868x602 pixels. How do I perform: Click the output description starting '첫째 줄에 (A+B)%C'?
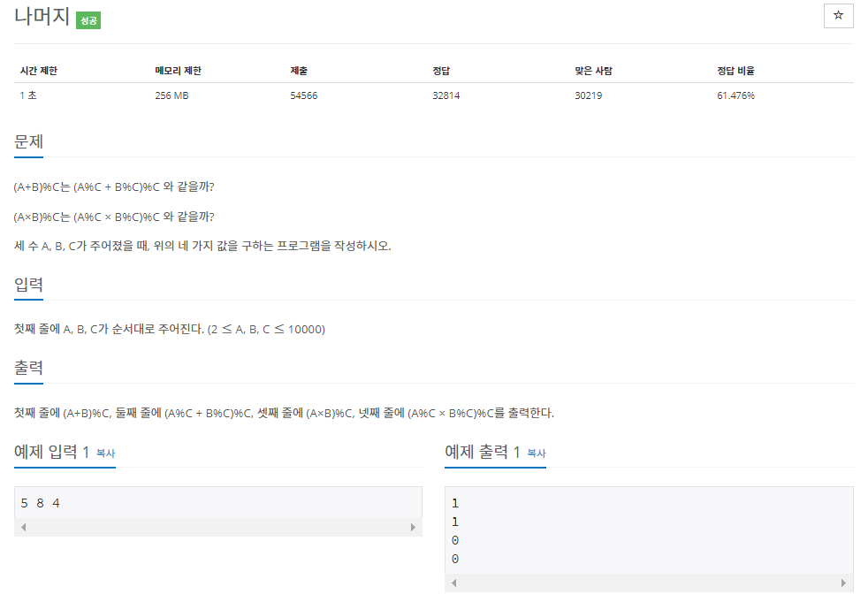click(284, 413)
